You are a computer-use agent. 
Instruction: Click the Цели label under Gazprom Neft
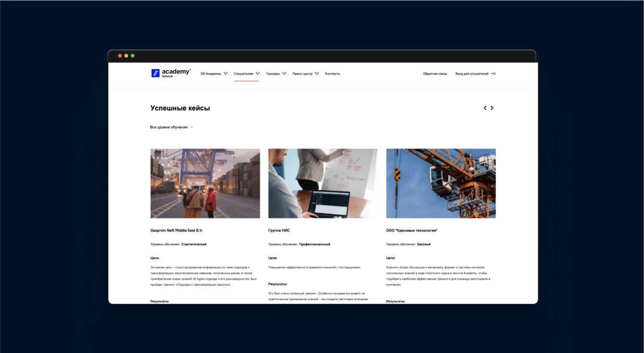(x=155, y=258)
